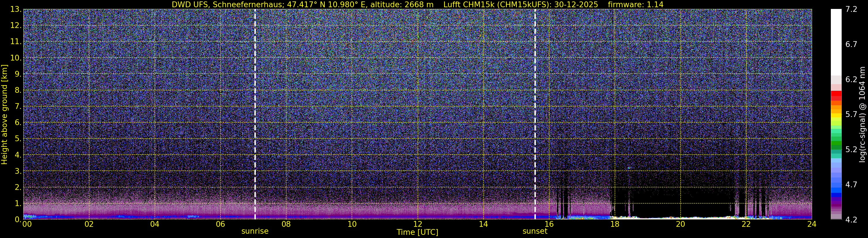
Task: Click the '20' time axis tick label
Action: pyautogui.click(x=680, y=224)
